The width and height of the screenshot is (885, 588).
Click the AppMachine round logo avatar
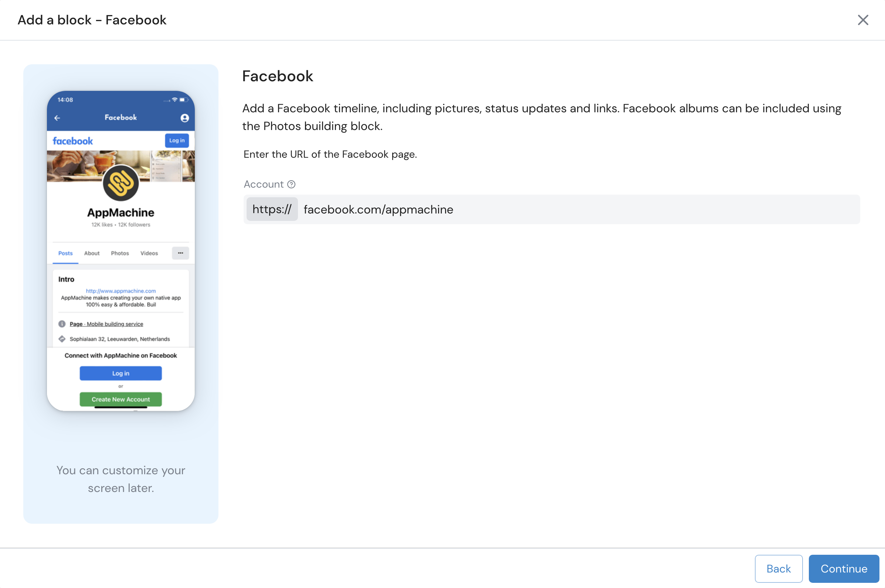121,183
